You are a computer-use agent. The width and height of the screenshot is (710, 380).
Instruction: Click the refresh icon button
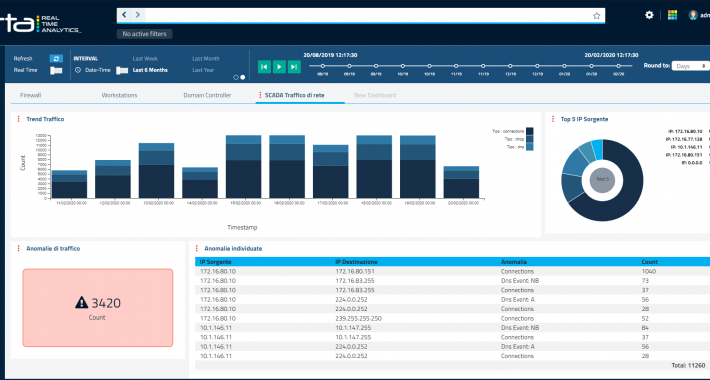tap(56, 58)
